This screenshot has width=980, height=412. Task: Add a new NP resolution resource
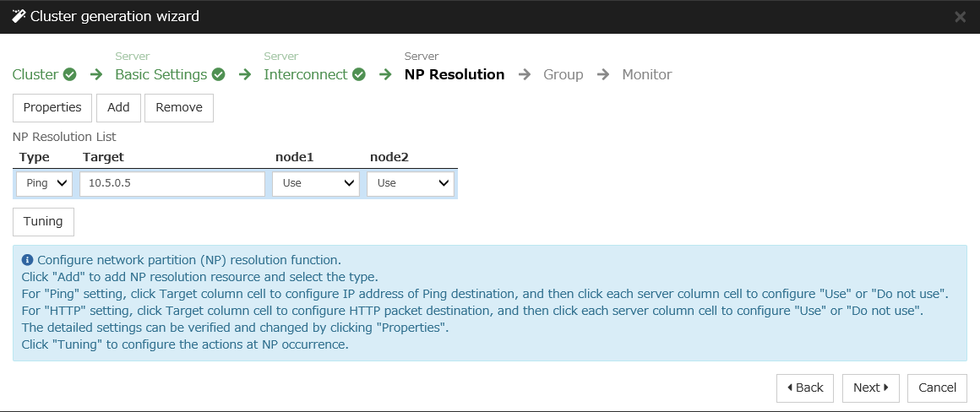(118, 107)
